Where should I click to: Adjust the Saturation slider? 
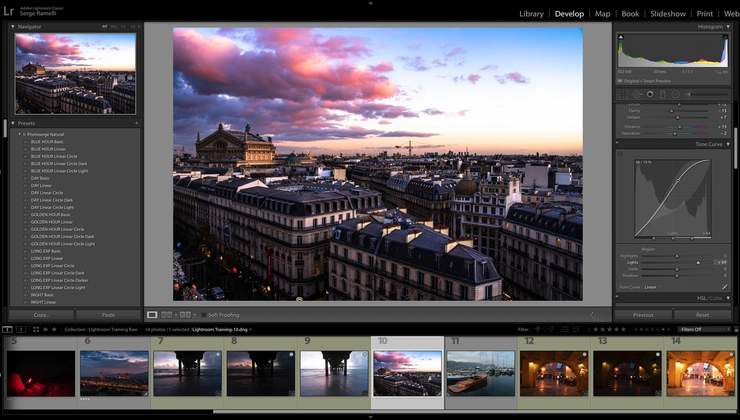[x=675, y=134]
